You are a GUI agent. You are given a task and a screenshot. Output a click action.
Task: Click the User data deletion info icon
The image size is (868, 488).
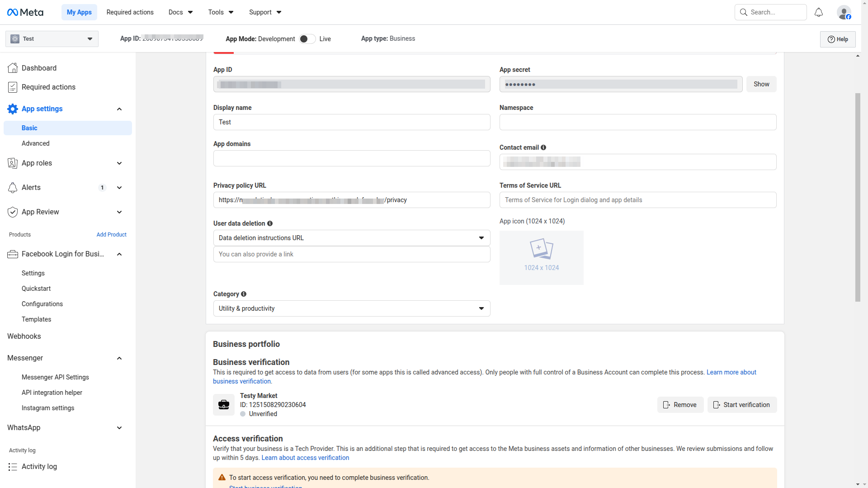point(270,223)
